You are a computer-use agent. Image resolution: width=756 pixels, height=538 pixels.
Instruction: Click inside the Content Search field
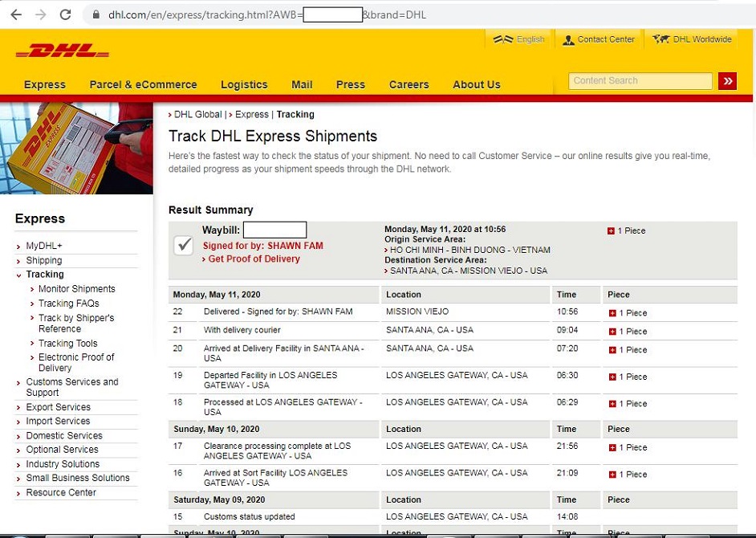click(640, 80)
